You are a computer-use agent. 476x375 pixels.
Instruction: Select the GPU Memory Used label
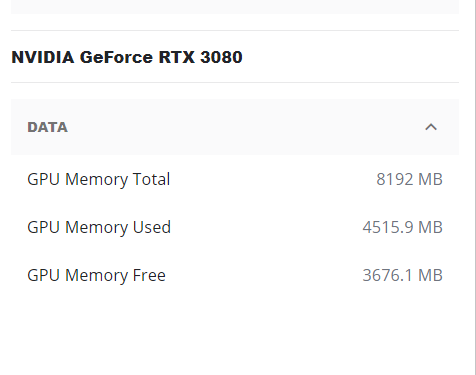pyautogui.click(x=99, y=227)
